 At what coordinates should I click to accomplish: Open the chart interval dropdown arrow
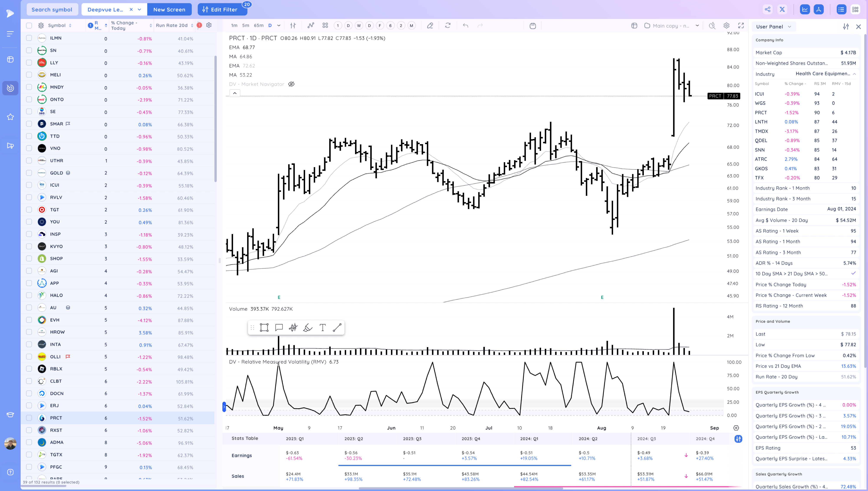[279, 26]
